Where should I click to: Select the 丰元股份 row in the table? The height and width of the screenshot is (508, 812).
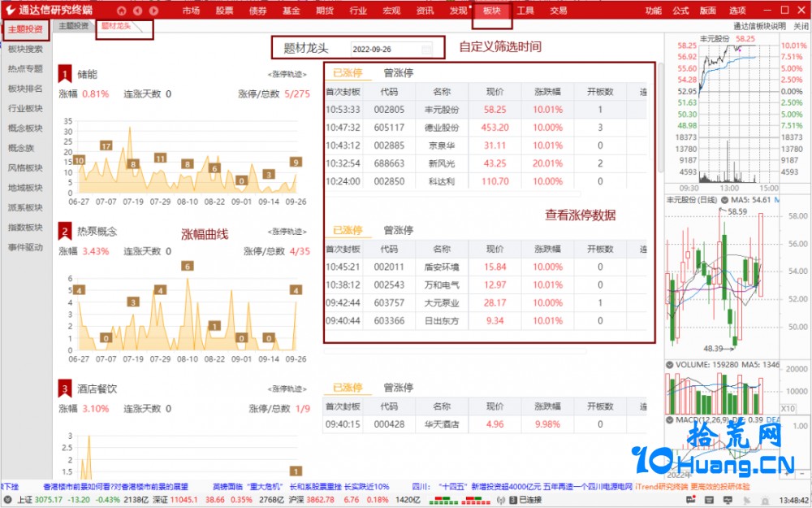[486, 110]
